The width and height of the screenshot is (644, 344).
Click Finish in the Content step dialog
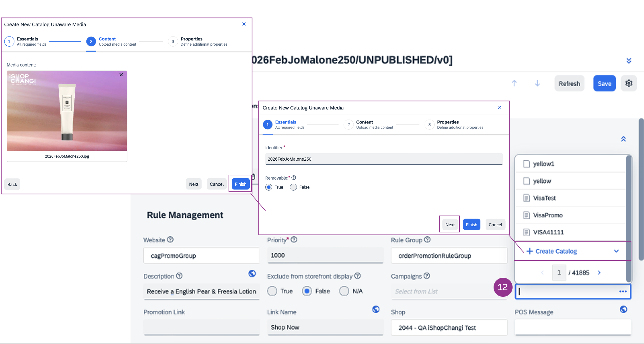pyautogui.click(x=241, y=184)
